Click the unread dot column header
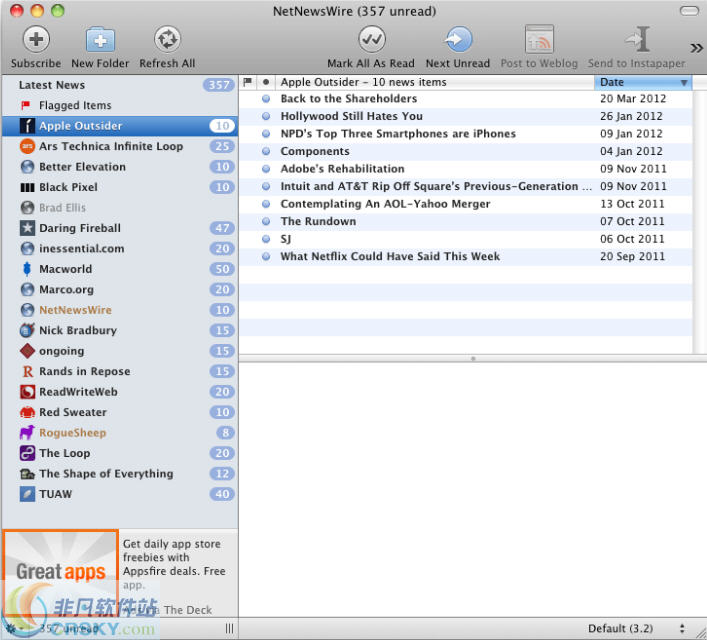707x640 pixels. pyautogui.click(x=266, y=82)
